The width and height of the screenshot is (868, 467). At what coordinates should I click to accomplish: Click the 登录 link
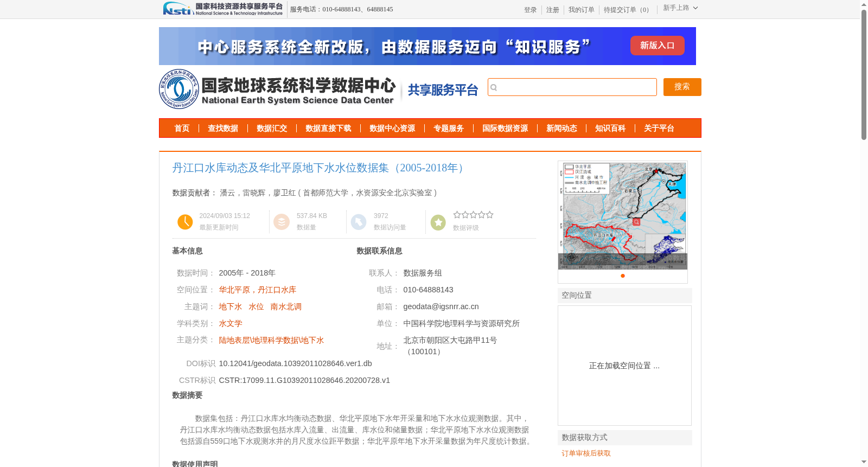click(531, 10)
